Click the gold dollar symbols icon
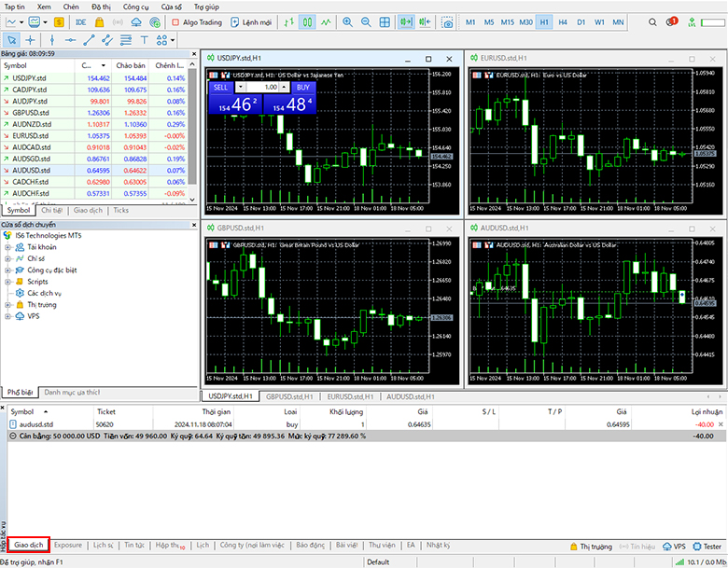This screenshot has width=728, height=568. pyautogui.click(x=59, y=22)
